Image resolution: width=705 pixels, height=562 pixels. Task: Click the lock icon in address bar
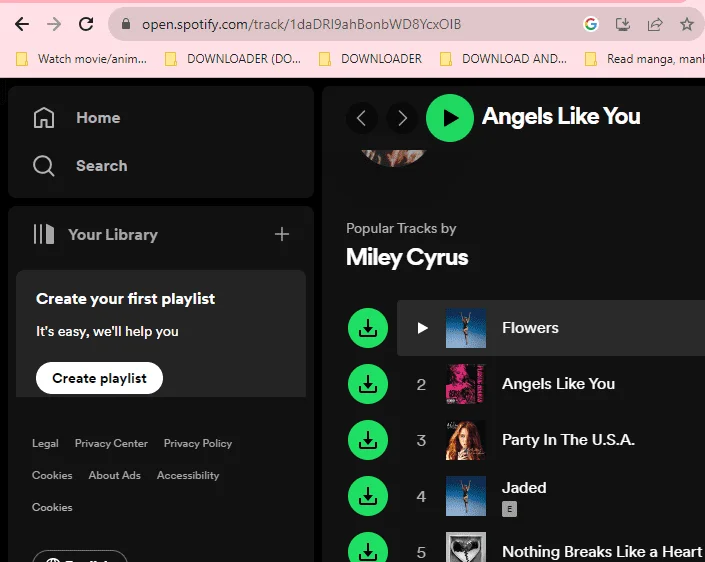click(x=126, y=24)
